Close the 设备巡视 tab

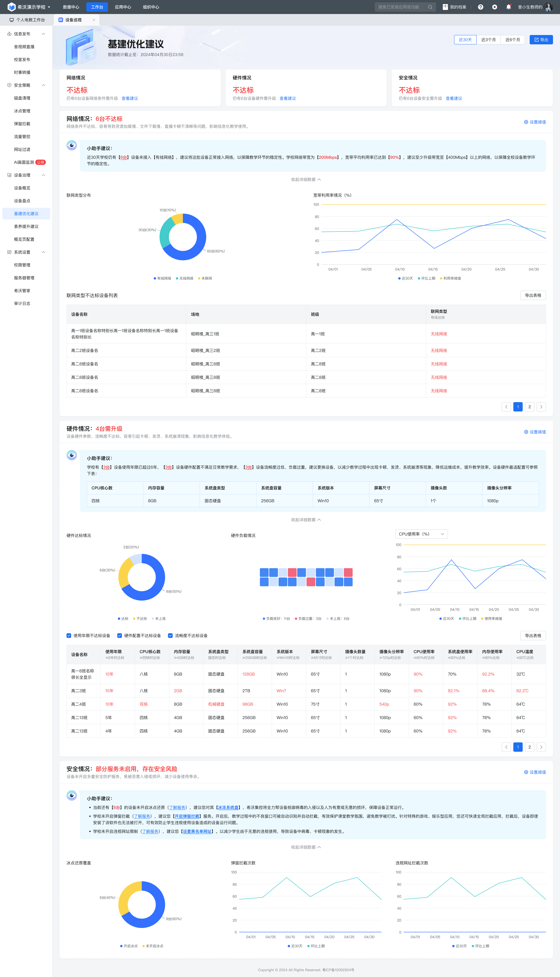point(94,20)
